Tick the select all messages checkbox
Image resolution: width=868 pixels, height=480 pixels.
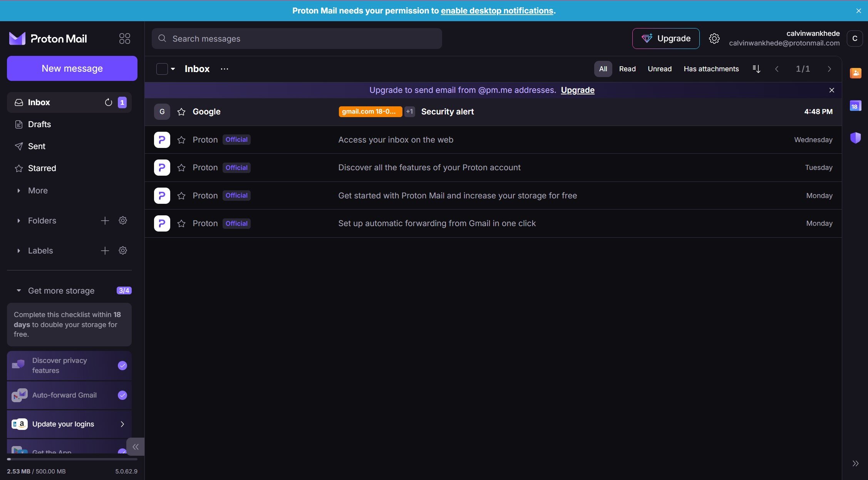tap(162, 69)
